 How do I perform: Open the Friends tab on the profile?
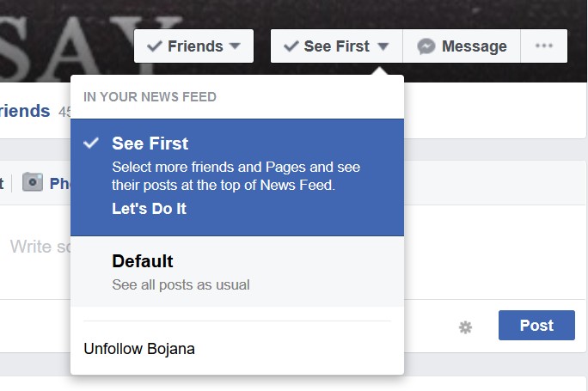pyautogui.click(x=24, y=111)
